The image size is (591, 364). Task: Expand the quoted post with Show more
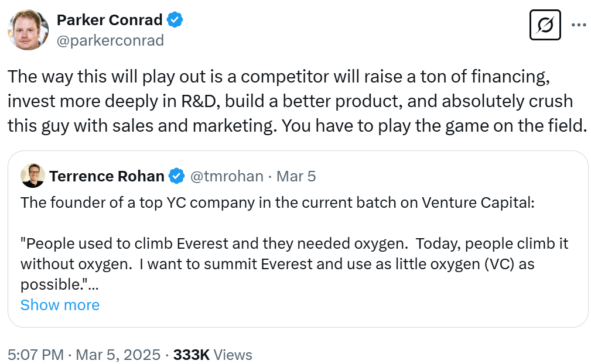(x=60, y=304)
